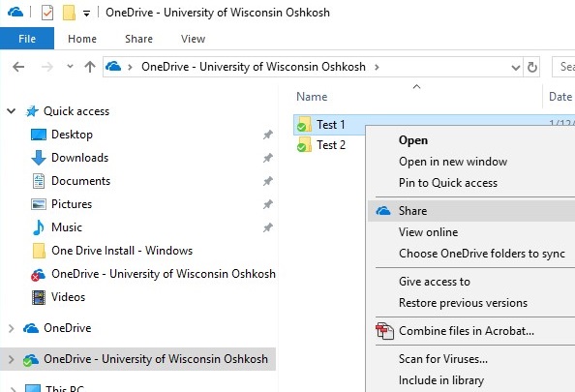Click the Quick access star icon
Viewport: 575px width, 392px height.
[32, 111]
